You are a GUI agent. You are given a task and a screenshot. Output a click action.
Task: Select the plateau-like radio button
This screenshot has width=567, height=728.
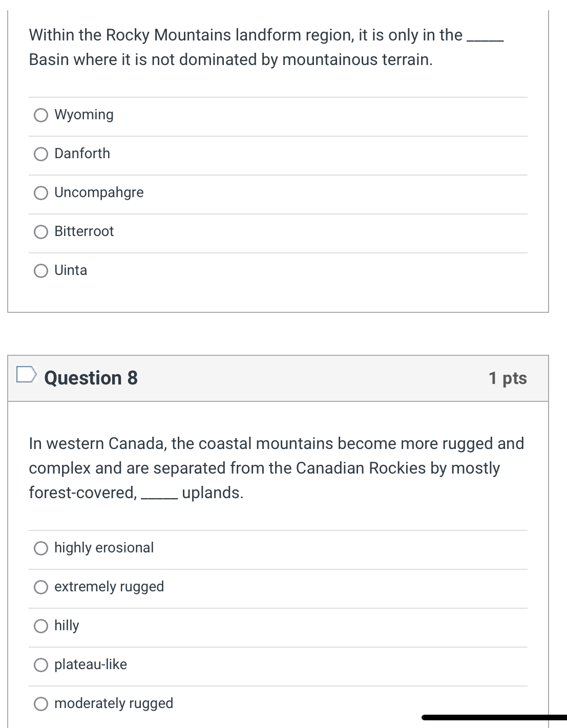[41, 665]
